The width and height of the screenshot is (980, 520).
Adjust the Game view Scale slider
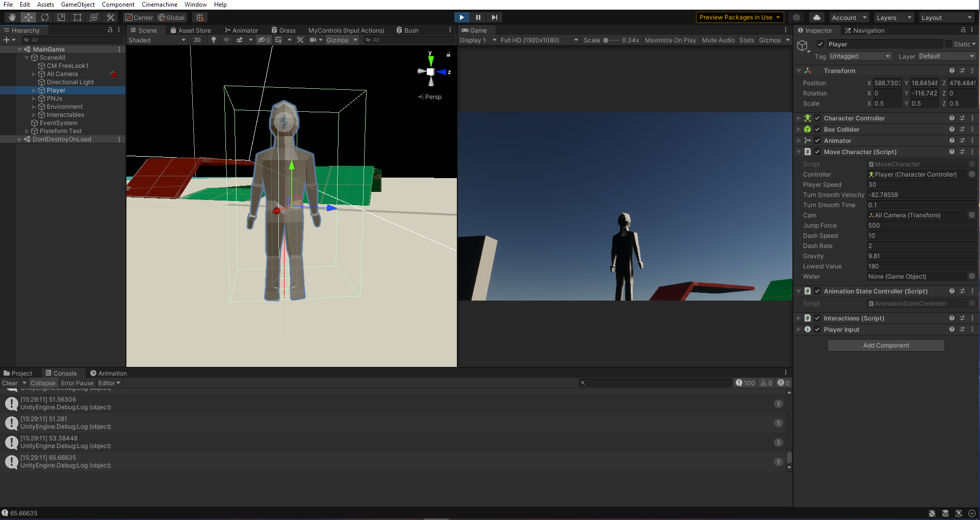click(611, 40)
